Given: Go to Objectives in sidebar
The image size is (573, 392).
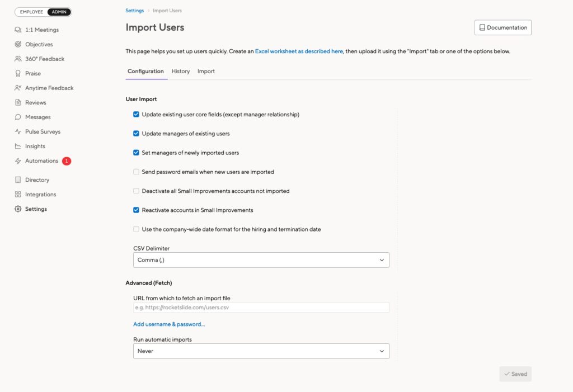Looking at the screenshot, I should pos(39,44).
